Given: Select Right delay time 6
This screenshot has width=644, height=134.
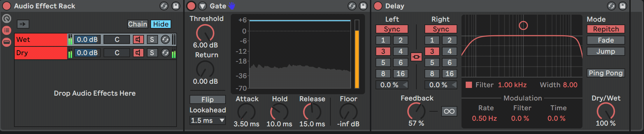Looking at the screenshot, I should (450, 62).
